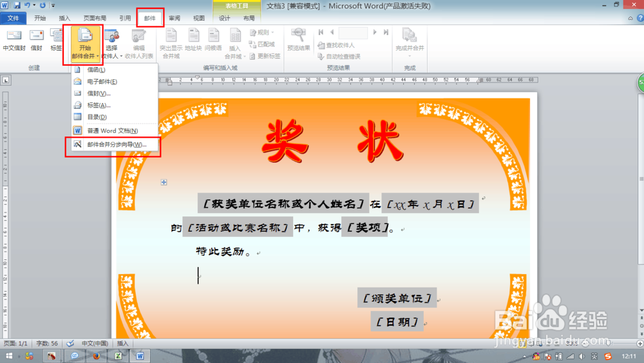The height and width of the screenshot is (363, 644).
Task: Go to first record arrow button
Action: pos(321,32)
